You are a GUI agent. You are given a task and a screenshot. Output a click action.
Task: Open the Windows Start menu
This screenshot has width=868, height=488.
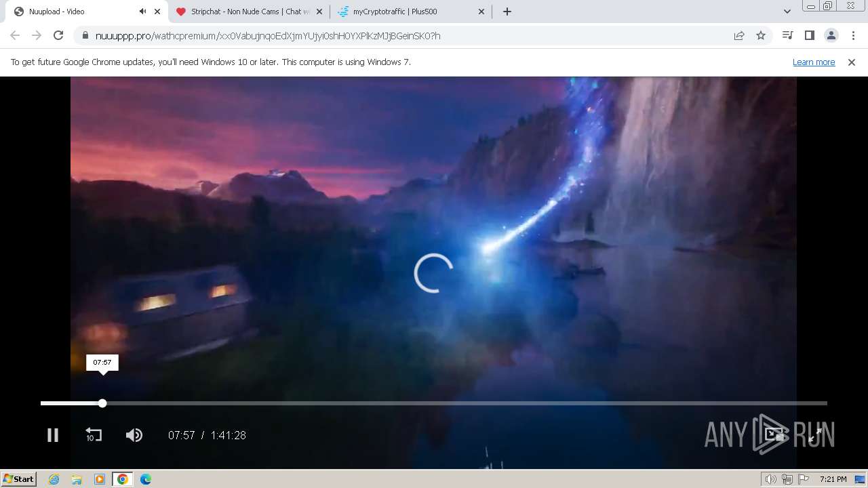tap(18, 479)
